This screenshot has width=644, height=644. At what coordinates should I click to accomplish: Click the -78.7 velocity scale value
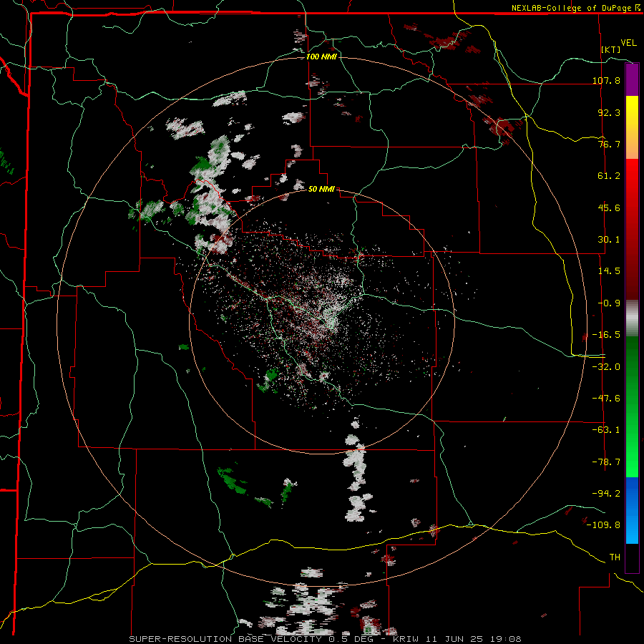(606, 462)
